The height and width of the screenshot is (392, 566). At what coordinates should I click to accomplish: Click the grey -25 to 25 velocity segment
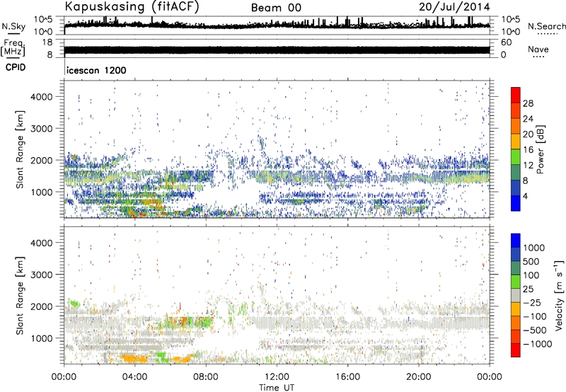point(516,296)
